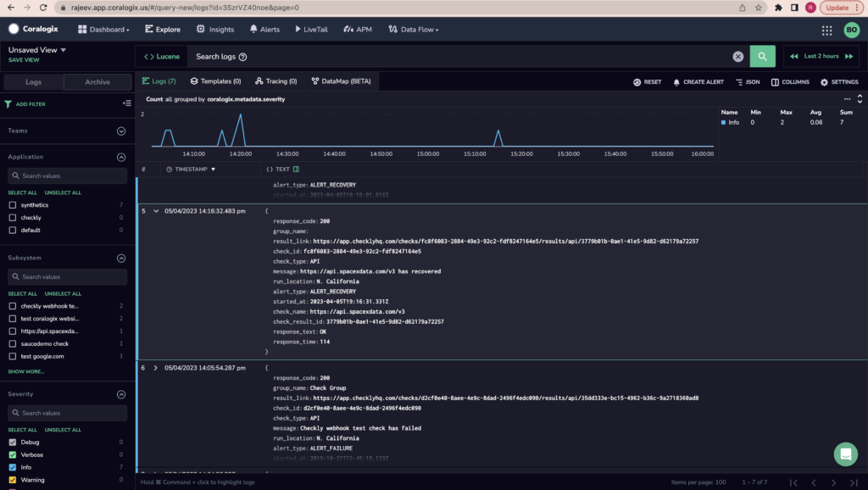This screenshot has width=868, height=490.
Task: Click the Add Filter funnel icon
Action: click(8, 104)
